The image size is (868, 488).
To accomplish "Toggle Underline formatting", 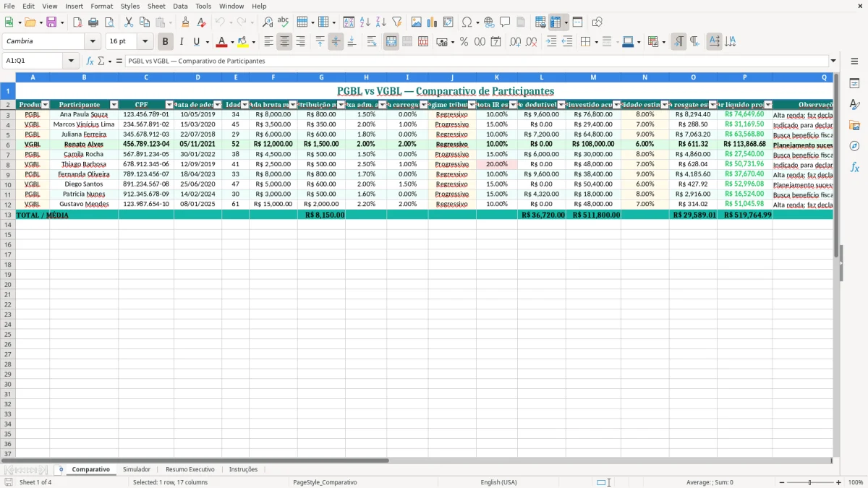I will (x=196, y=42).
